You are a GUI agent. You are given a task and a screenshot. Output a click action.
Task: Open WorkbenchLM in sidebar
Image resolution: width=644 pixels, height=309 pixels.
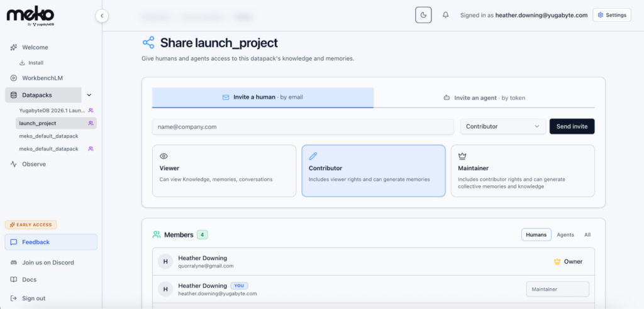point(42,78)
